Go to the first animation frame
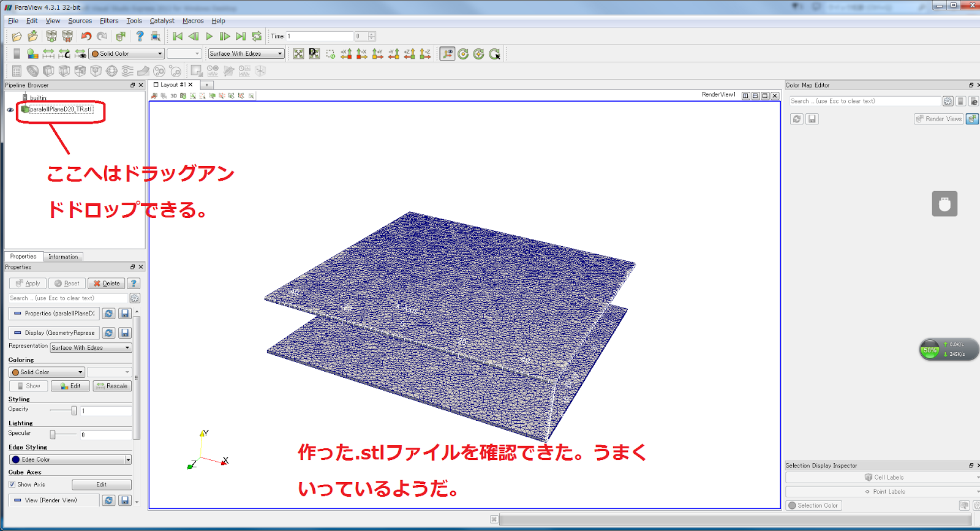The image size is (980, 531). 178,37
